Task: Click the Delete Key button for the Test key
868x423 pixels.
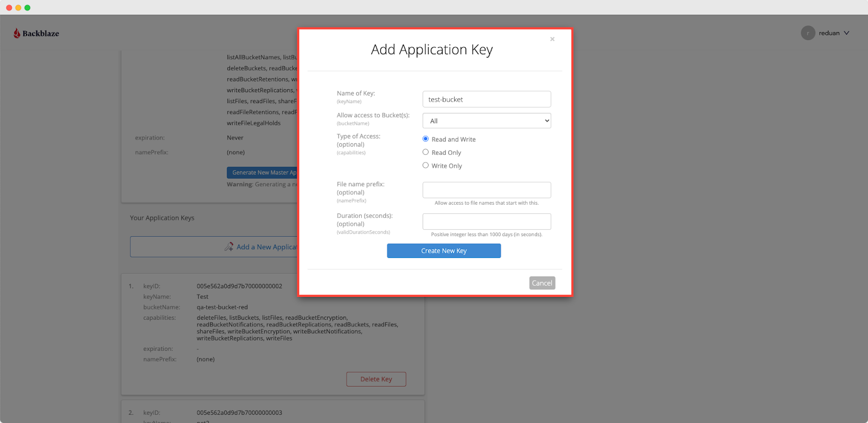Action: pyautogui.click(x=376, y=379)
